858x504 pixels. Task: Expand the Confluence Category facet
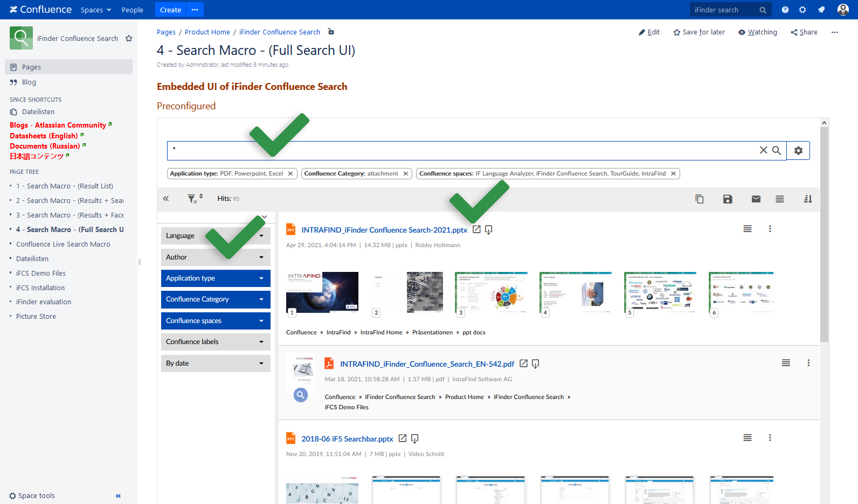coord(216,299)
